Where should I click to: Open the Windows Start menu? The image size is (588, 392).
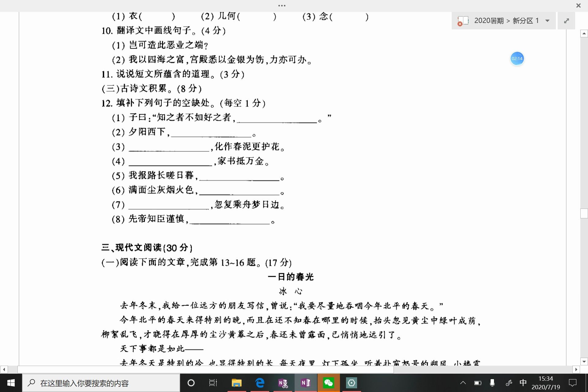11,383
